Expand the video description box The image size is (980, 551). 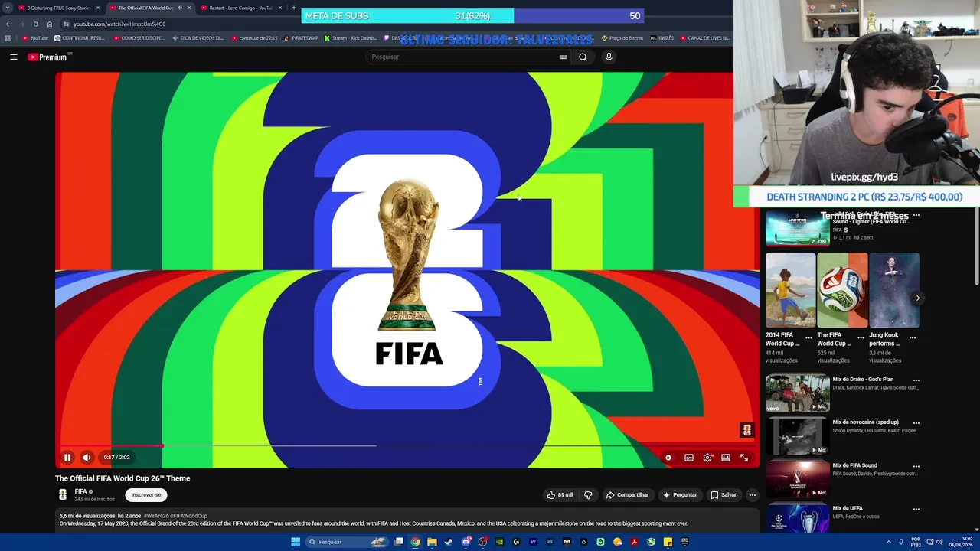[407, 520]
